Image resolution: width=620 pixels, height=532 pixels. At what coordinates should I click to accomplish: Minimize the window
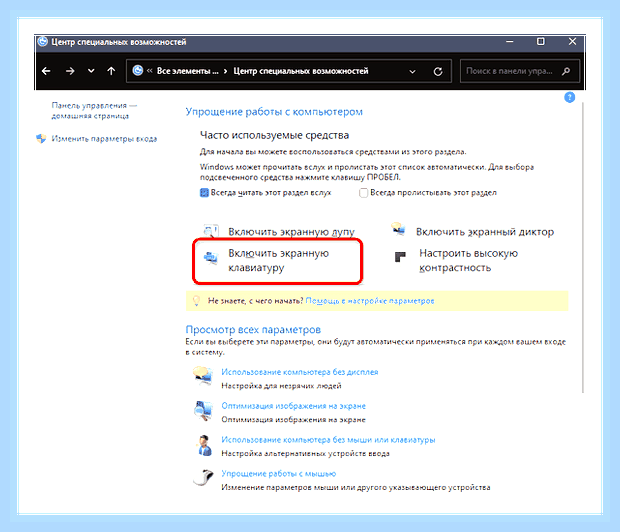[510, 42]
